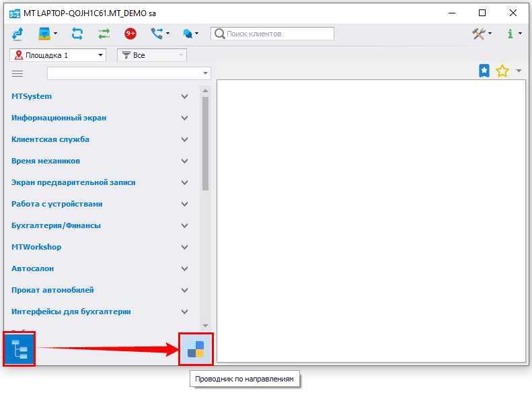This screenshot has height=401, width=532.
Task: Select the Бухгалтерия/Финансы menu item
Action: click(x=56, y=226)
